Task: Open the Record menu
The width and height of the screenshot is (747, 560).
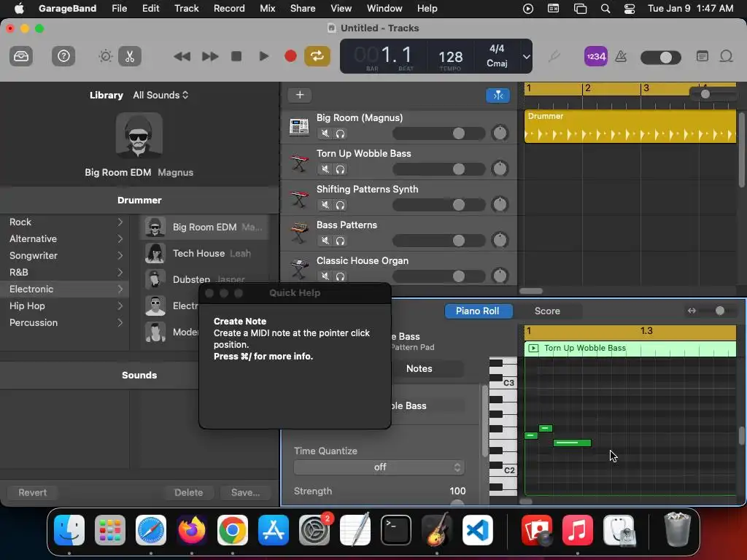Action: pos(229,9)
